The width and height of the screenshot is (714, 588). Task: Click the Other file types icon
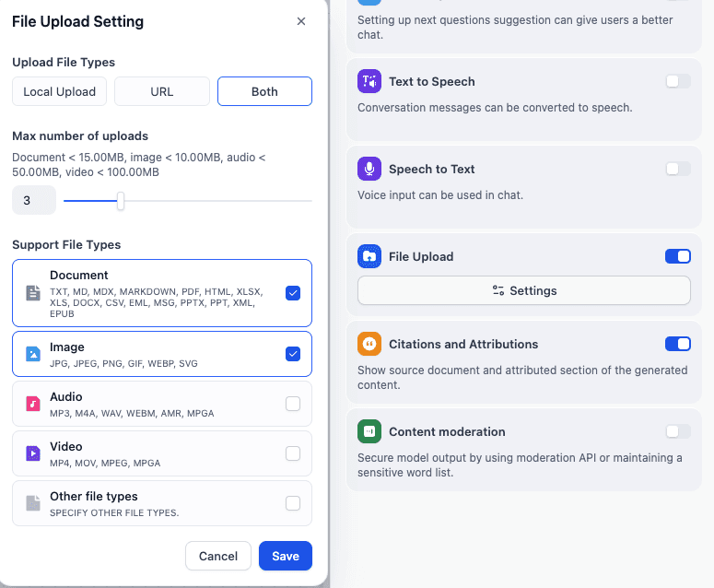tap(33, 503)
